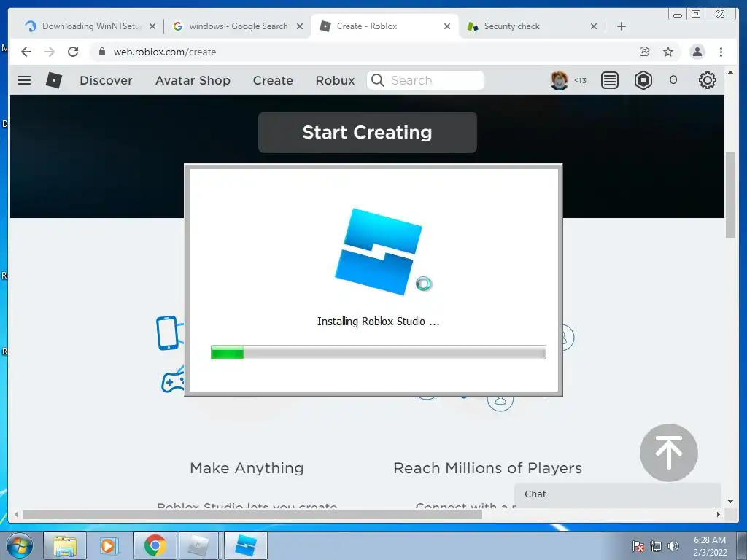Open a new browser tab

pos(622,26)
